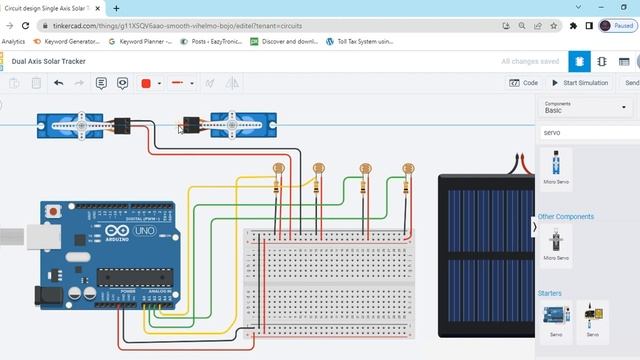Open Discover and download bookmark
Viewport: 640px width, 360px height.
pyautogui.click(x=284, y=41)
